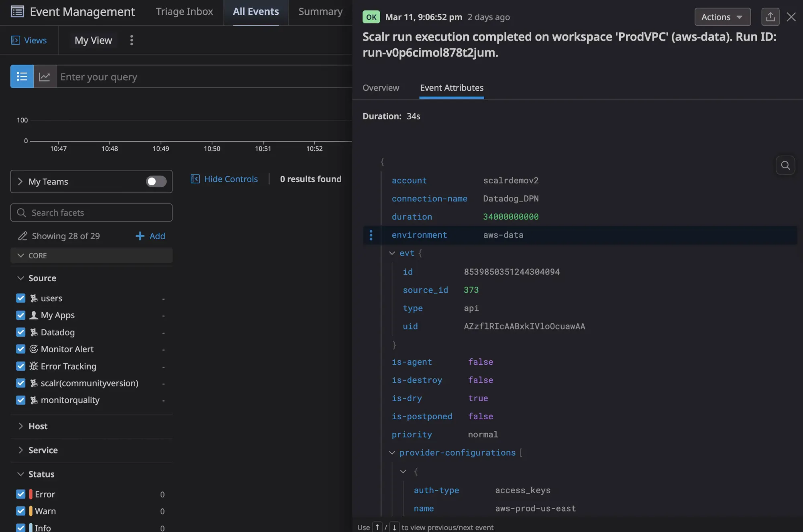Collapse the provider-configurations array
The width and height of the screenshot is (803, 532).
(x=392, y=453)
